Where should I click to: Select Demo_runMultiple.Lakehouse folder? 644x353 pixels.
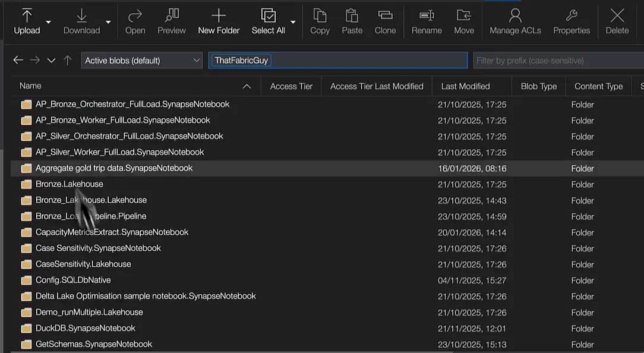click(89, 313)
